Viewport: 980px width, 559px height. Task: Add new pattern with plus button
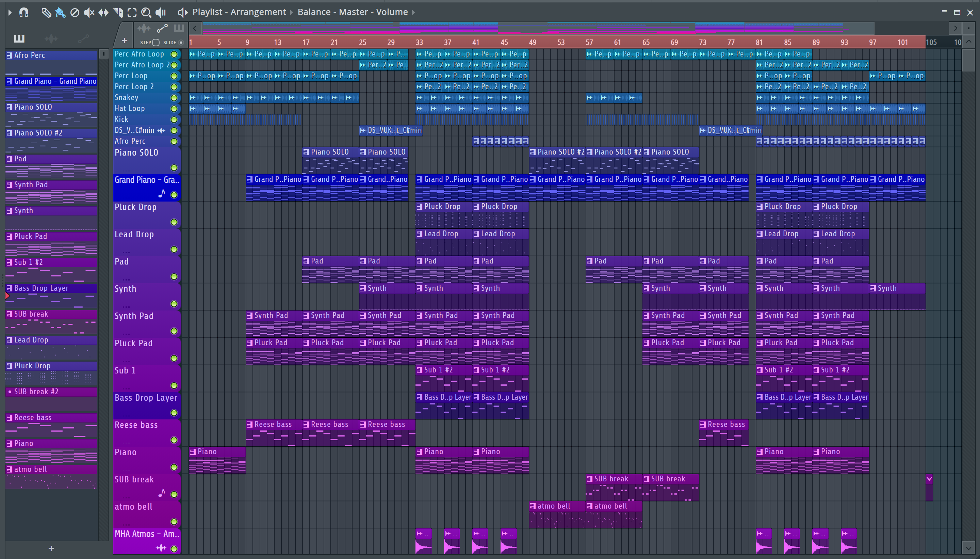[51, 549]
